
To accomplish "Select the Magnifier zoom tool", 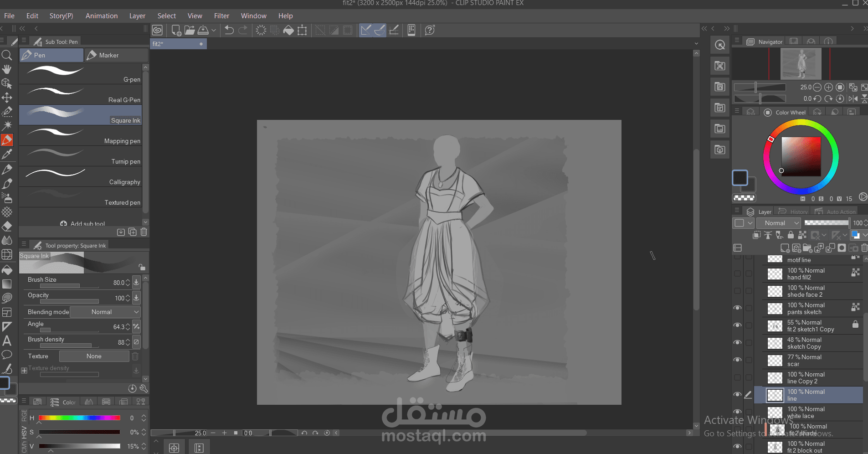I will 7,55.
